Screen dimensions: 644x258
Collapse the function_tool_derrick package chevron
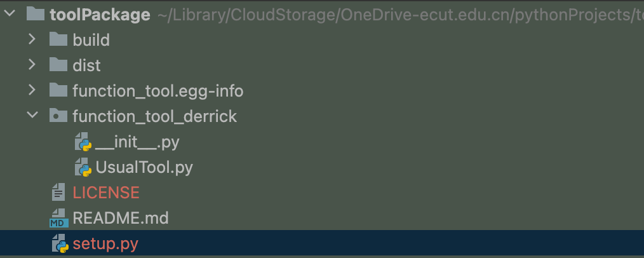[32, 116]
